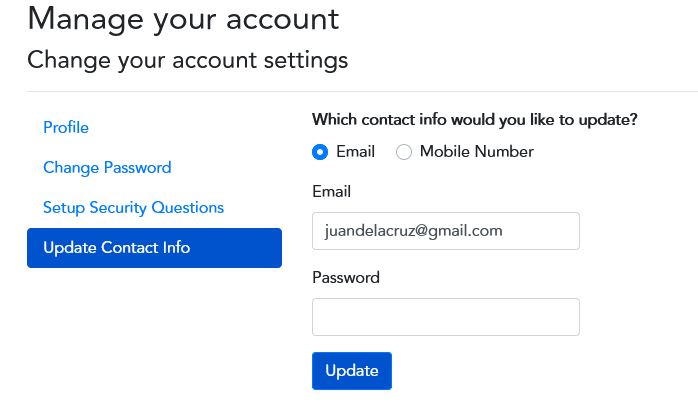Open the Profile section link

click(66, 128)
